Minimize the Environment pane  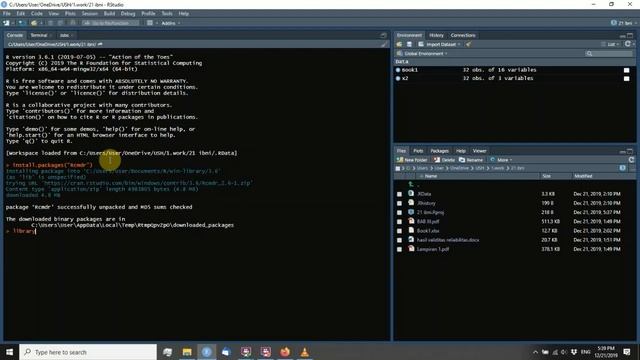[622, 36]
